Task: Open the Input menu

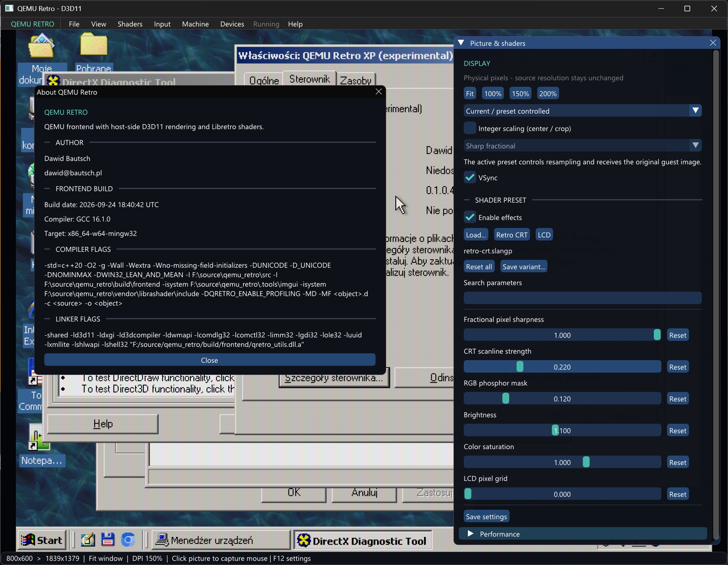Action: point(162,24)
